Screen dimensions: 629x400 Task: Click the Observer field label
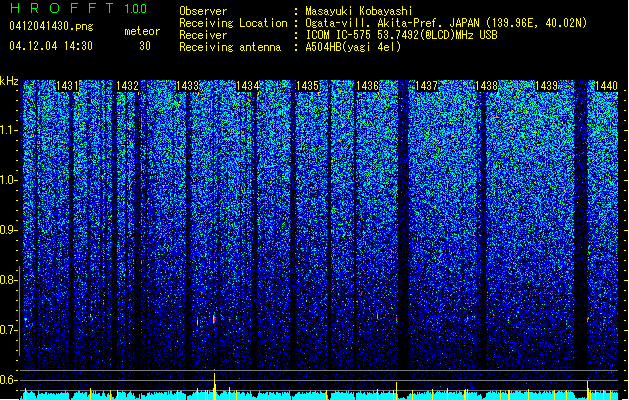point(203,11)
